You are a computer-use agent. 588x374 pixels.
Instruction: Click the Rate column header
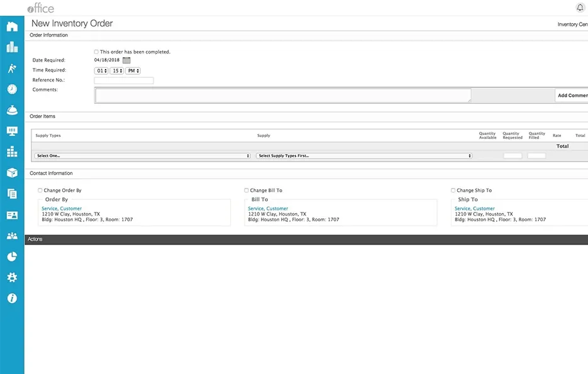point(557,136)
